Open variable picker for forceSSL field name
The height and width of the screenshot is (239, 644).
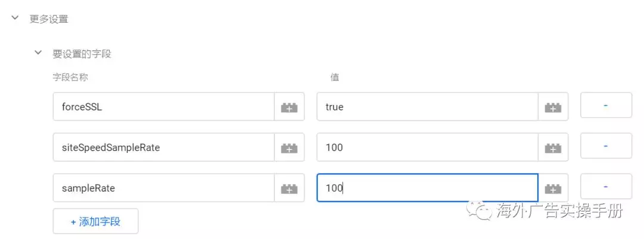[x=289, y=108]
